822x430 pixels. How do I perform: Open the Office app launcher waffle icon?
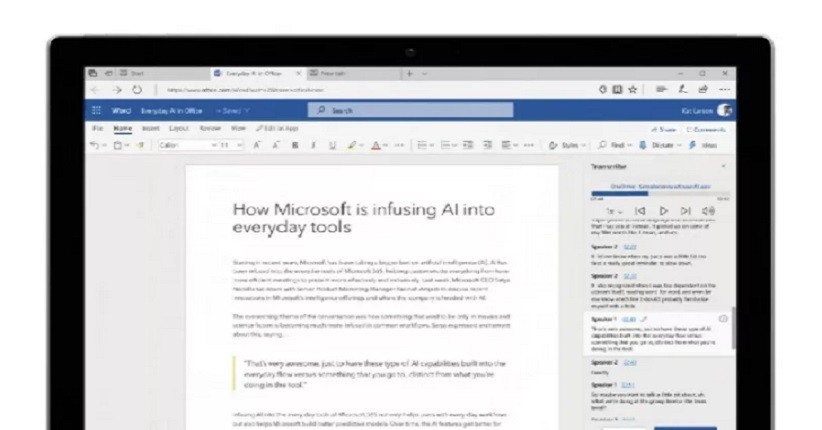point(96,110)
